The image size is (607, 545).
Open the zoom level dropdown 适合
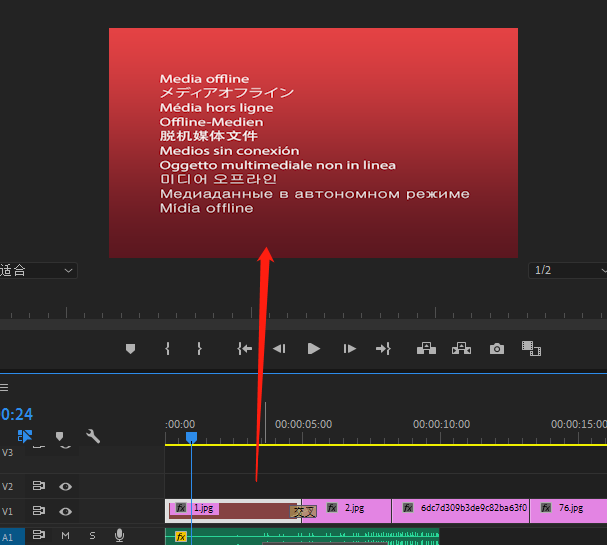click(38, 271)
